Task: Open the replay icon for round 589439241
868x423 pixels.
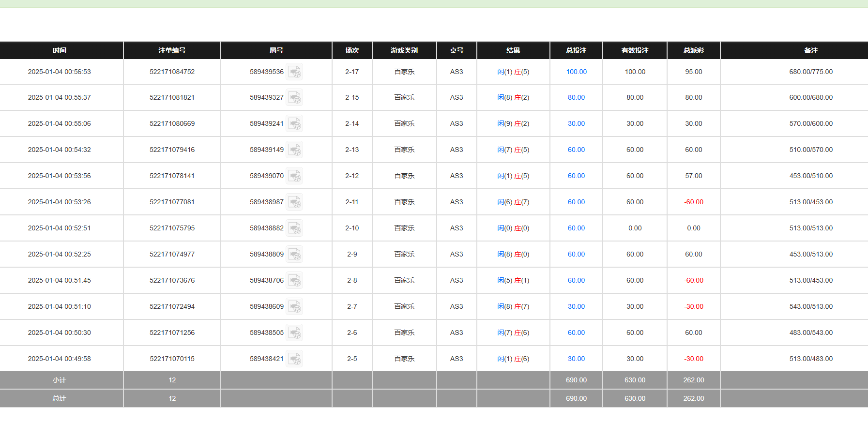Action: 294,124
